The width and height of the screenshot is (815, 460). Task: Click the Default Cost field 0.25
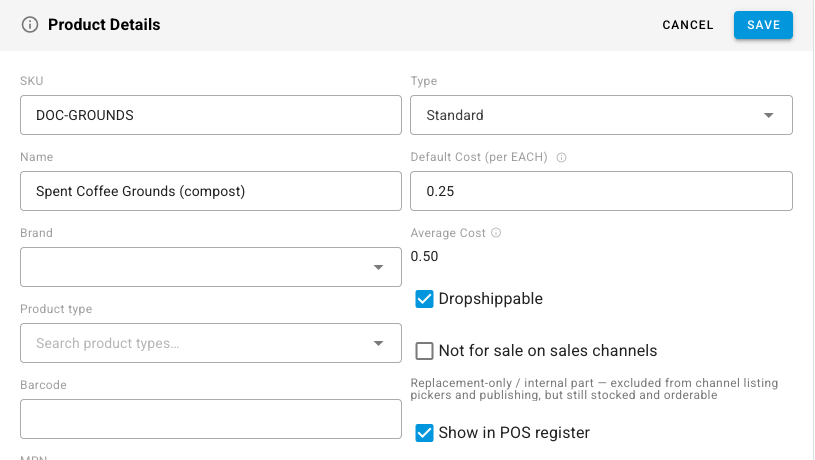pos(601,191)
